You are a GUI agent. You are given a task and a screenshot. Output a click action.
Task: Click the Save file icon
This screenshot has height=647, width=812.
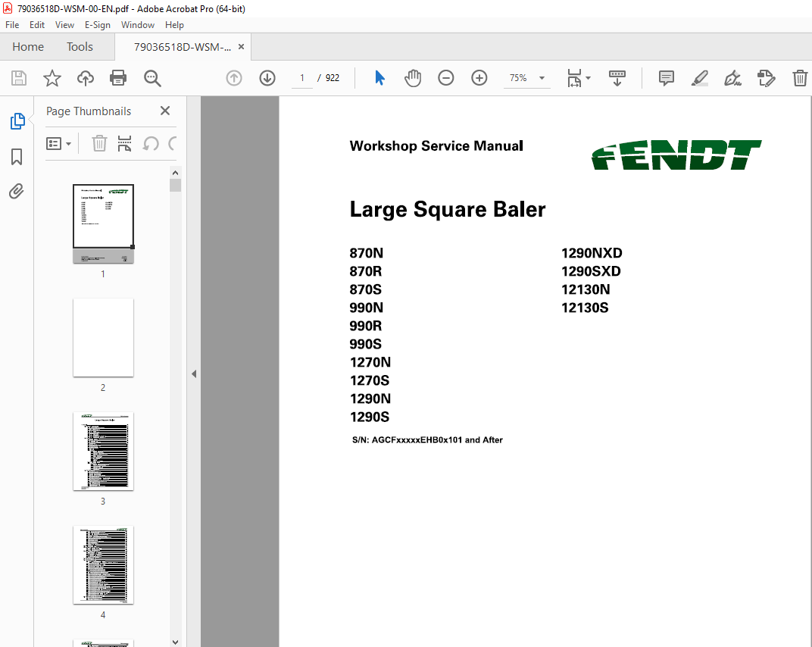[19, 78]
